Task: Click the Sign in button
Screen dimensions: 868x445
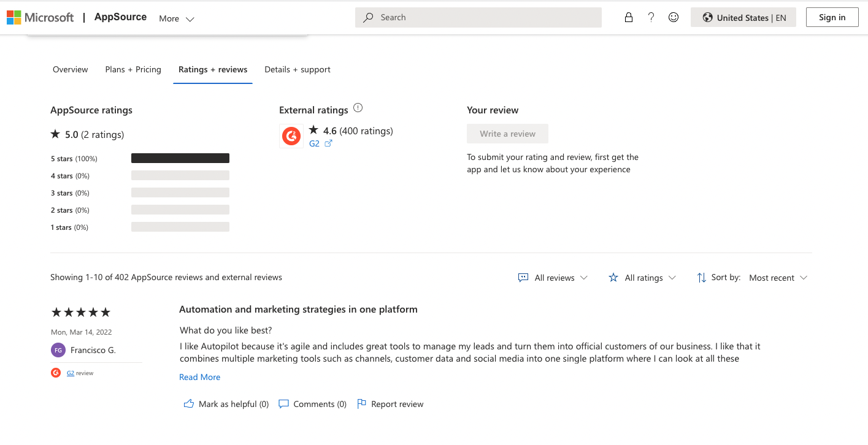Action: [x=832, y=17]
